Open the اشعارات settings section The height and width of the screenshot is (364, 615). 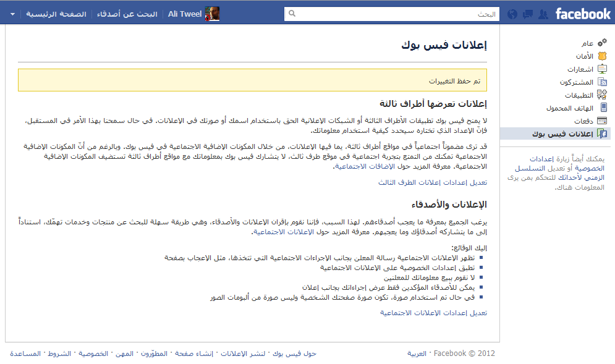(580, 69)
